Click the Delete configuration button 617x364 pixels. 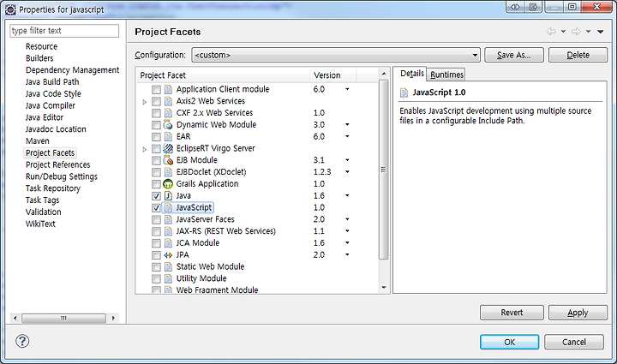pos(578,55)
